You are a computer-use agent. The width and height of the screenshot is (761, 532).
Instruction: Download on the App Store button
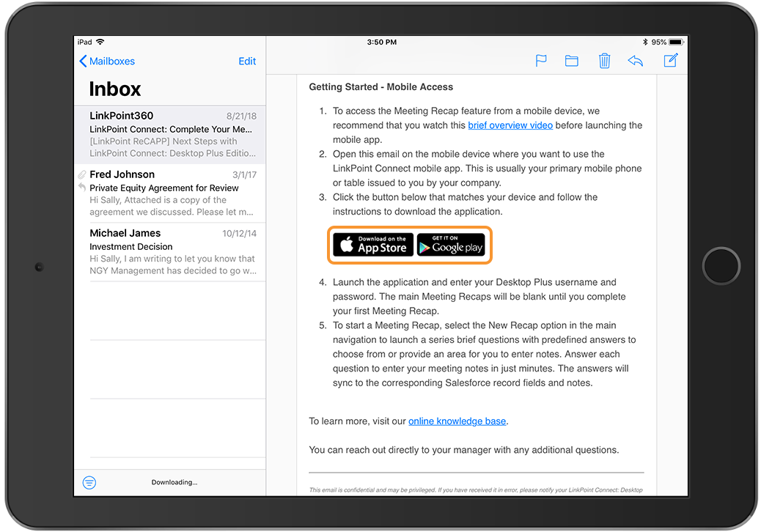pos(373,245)
